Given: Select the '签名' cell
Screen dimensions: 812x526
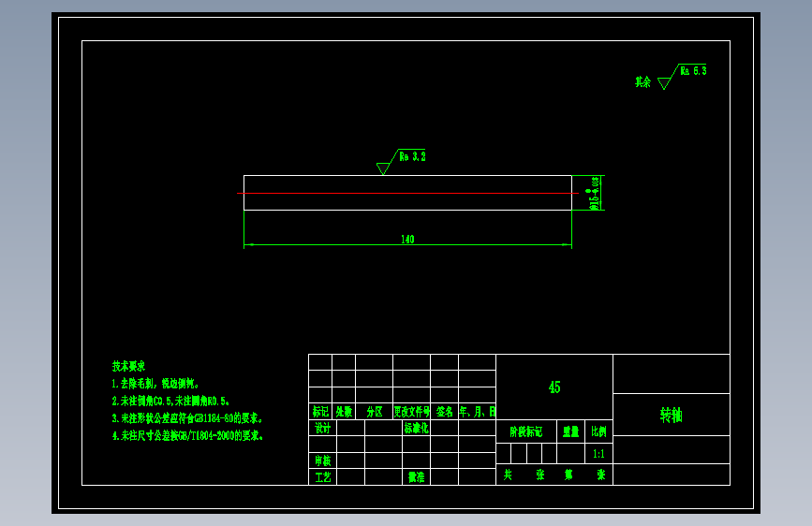Looking at the screenshot, I should coord(444,412).
